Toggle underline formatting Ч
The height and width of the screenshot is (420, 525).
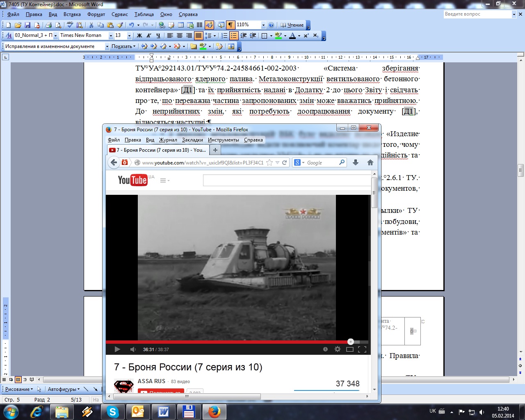point(158,36)
